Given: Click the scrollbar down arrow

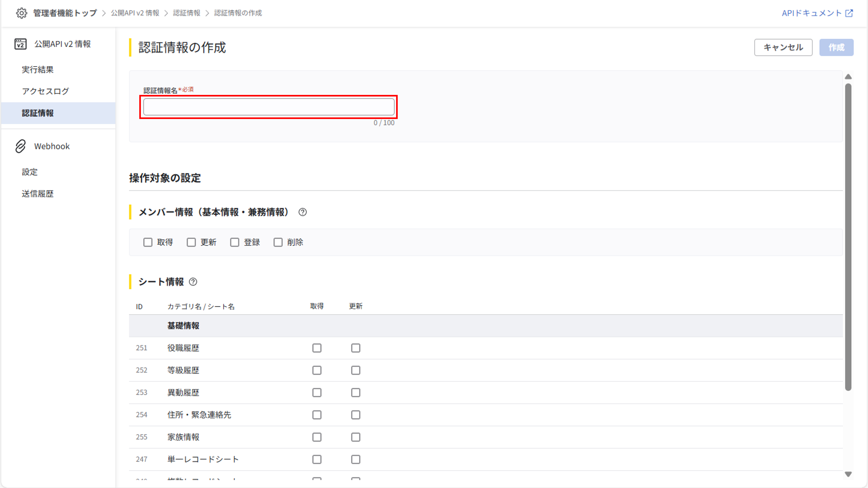Looking at the screenshot, I should pyautogui.click(x=848, y=474).
